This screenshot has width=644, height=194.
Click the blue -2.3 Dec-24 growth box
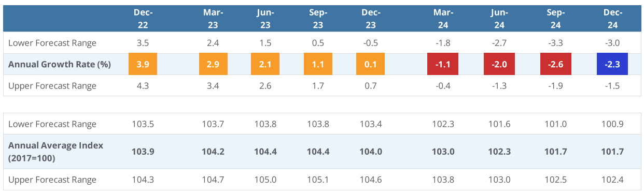[612, 64]
